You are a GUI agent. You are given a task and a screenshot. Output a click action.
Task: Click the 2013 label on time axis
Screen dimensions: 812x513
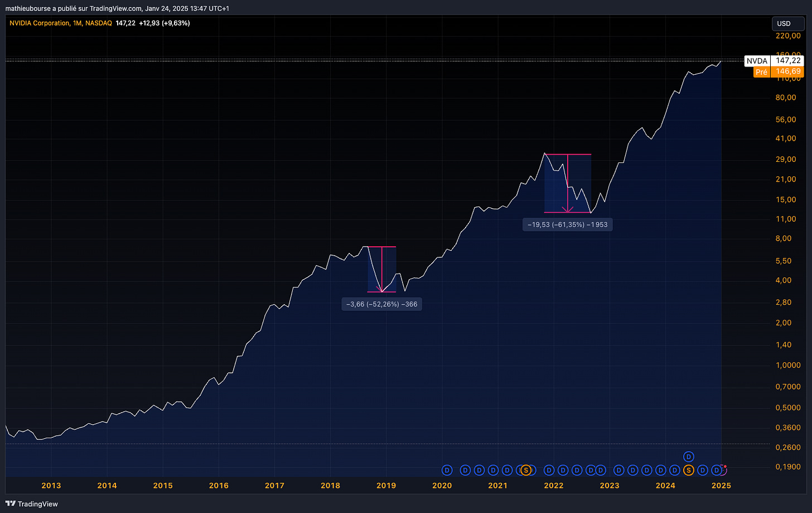[x=51, y=485]
